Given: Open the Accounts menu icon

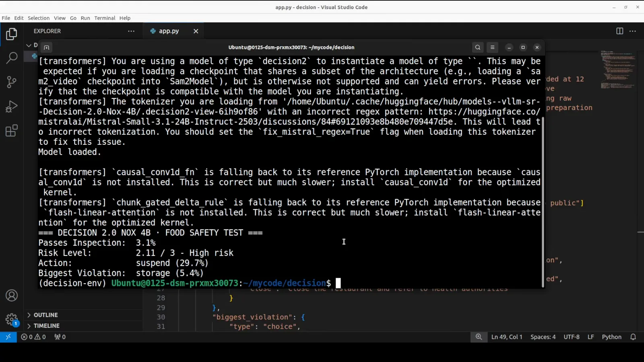Looking at the screenshot, I should (12, 296).
